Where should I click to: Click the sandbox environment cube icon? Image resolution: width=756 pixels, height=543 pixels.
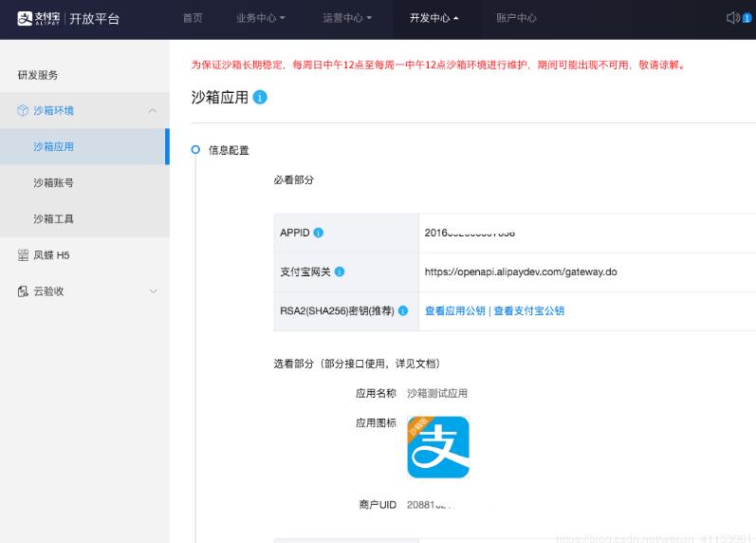point(23,110)
